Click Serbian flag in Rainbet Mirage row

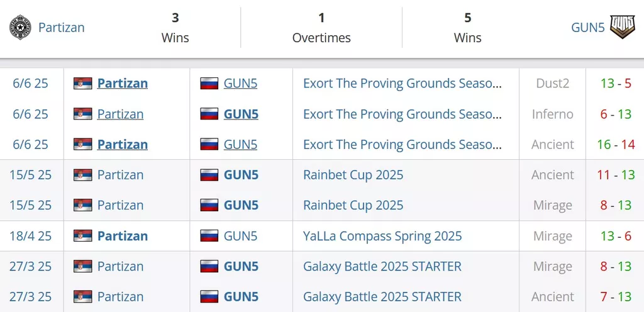click(x=82, y=205)
